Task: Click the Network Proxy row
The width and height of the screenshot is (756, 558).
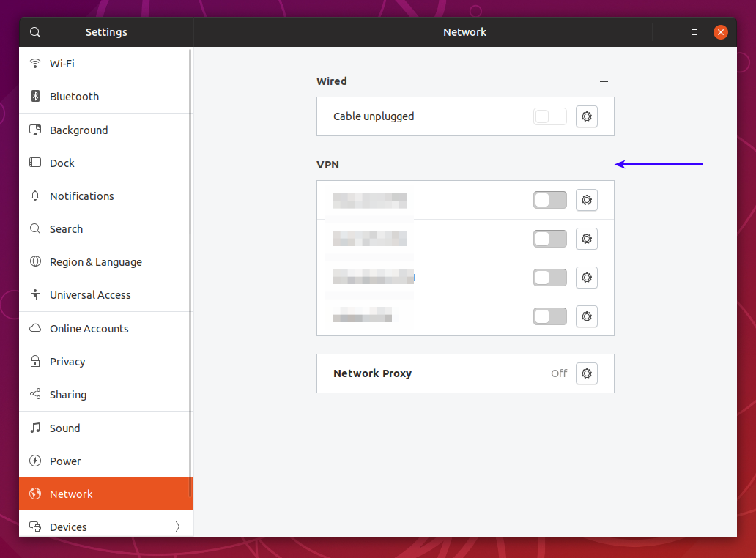Action: (465, 373)
